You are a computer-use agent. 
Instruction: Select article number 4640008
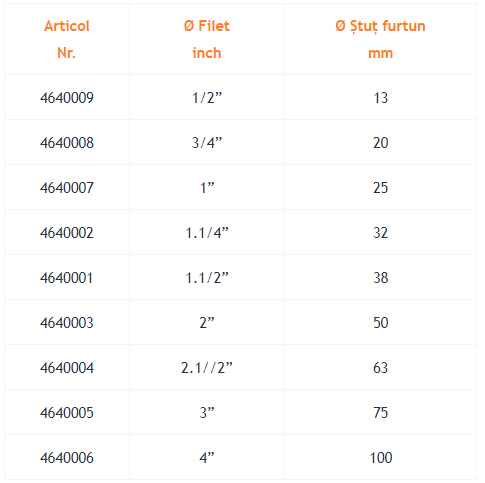click(67, 143)
